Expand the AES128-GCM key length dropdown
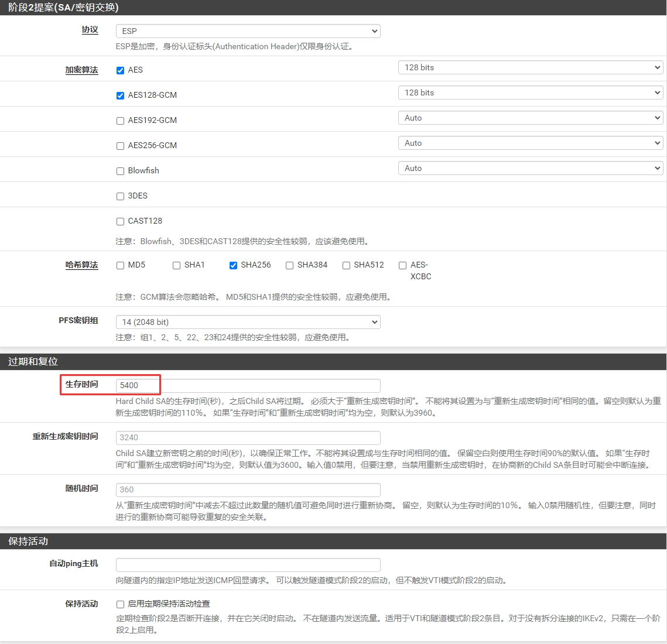Viewport: 667px width, 644px height. [531, 93]
